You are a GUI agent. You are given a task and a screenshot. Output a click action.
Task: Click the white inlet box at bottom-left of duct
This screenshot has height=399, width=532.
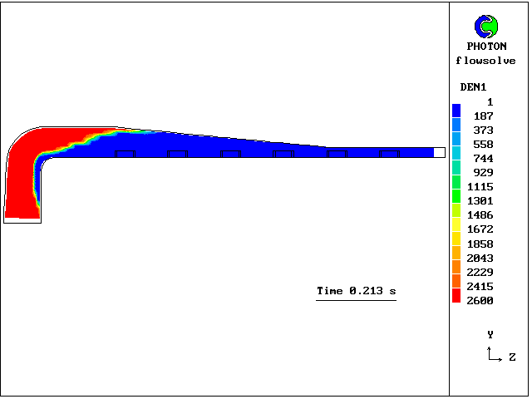coord(22,220)
